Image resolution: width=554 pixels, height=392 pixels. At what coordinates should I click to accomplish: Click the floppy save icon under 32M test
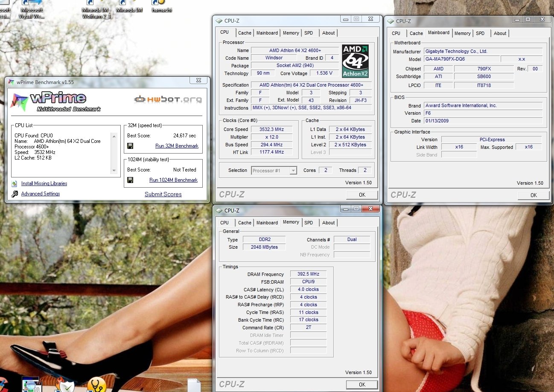(x=130, y=146)
